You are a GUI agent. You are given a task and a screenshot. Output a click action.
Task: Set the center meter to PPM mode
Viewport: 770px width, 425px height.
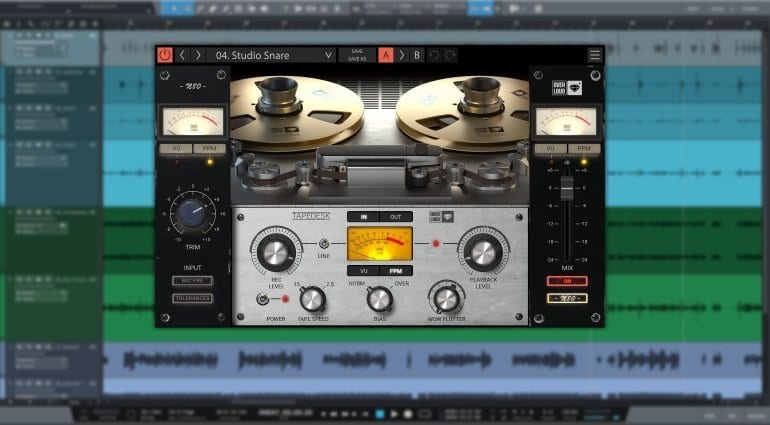(x=396, y=271)
